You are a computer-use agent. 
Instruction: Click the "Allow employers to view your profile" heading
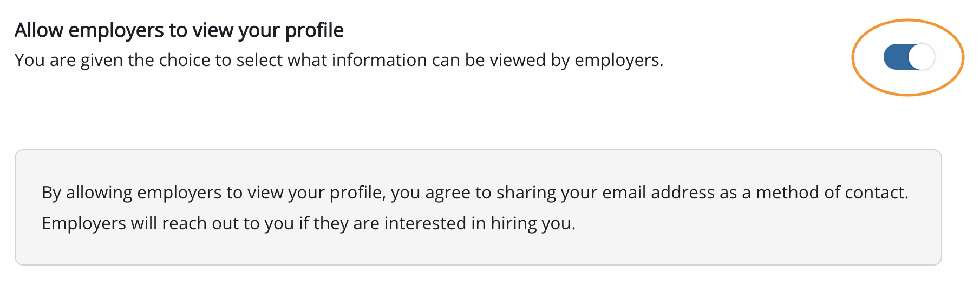point(179,30)
